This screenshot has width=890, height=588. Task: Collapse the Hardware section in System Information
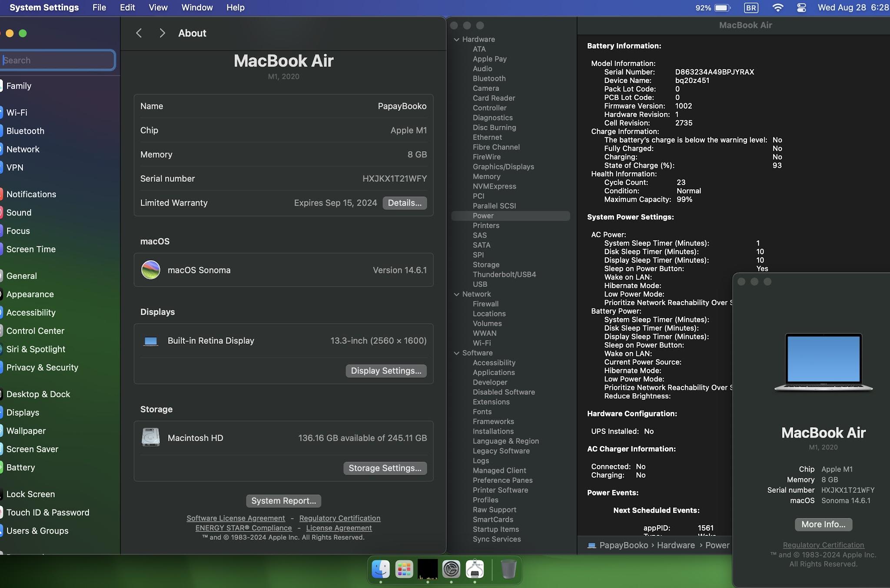pos(457,40)
